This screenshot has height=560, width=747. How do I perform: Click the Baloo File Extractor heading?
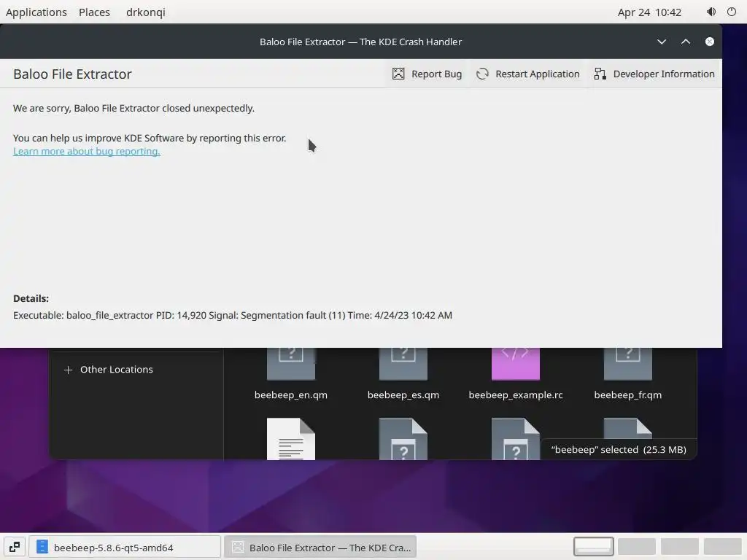click(72, 74)
